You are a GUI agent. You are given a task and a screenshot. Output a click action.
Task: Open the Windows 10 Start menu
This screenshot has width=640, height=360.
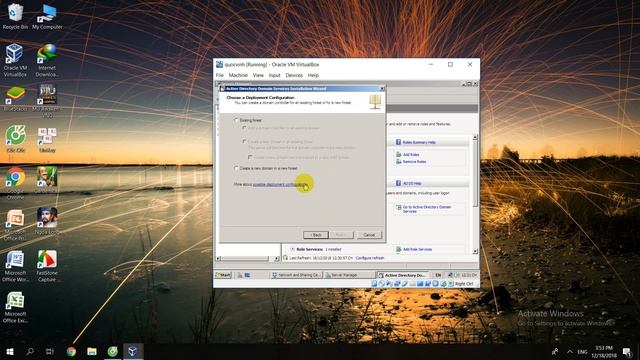tap(10, 351)
